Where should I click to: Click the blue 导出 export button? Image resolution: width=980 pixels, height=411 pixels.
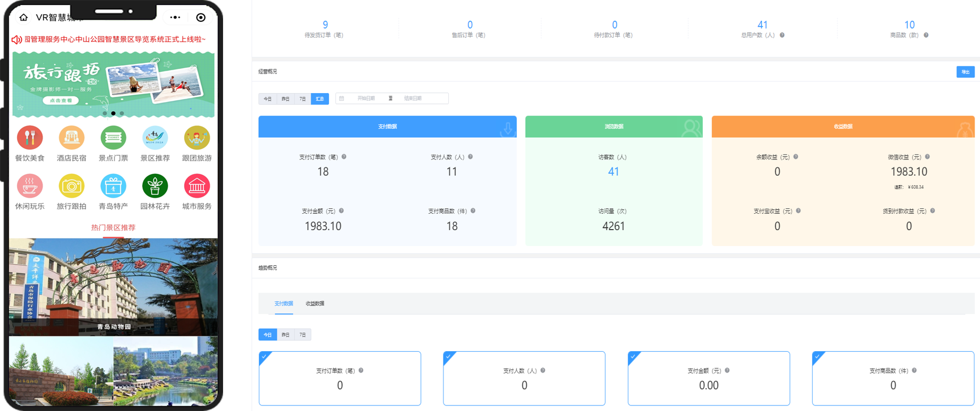[965, 72]
